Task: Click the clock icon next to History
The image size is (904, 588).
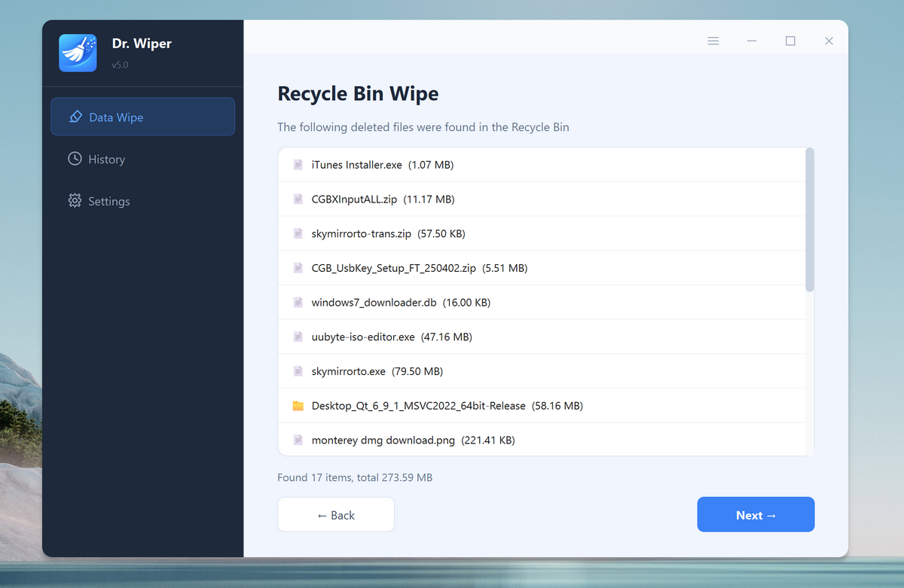Action: click(74, 159)
